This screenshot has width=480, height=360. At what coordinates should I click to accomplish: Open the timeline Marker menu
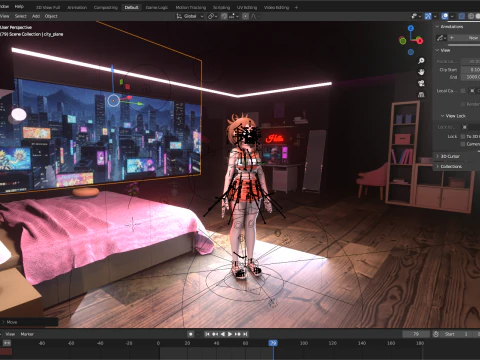point(27,334)
